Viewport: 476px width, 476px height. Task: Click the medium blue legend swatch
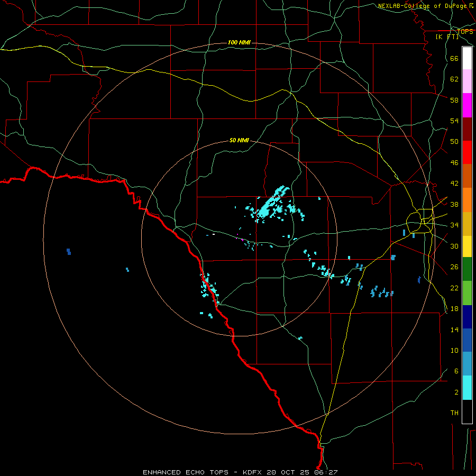467,340
